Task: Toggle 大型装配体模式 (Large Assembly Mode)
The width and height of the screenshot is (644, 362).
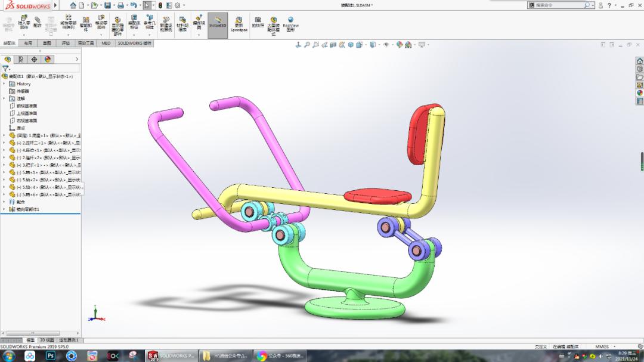Action: tap(274, 24)
